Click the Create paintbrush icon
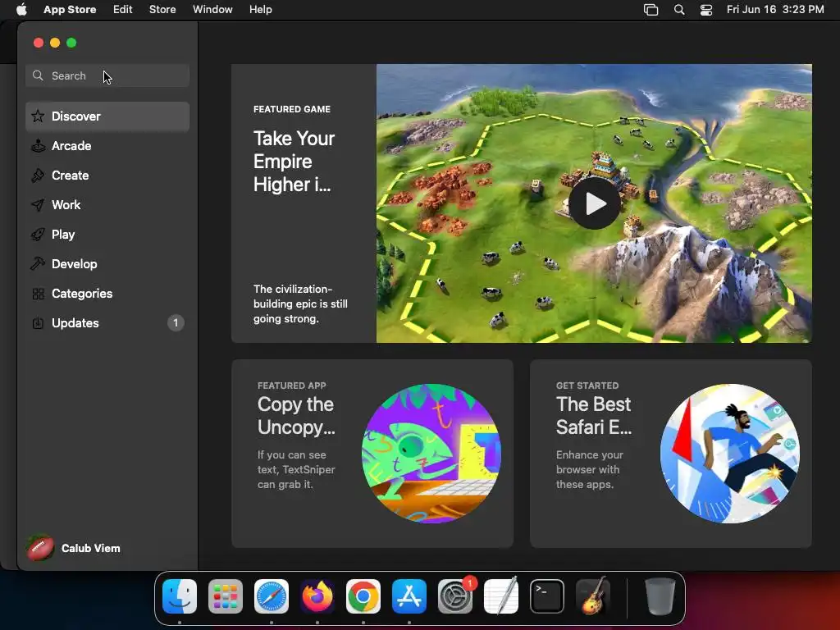Screen dimensions: 840x630 point(38,176)
